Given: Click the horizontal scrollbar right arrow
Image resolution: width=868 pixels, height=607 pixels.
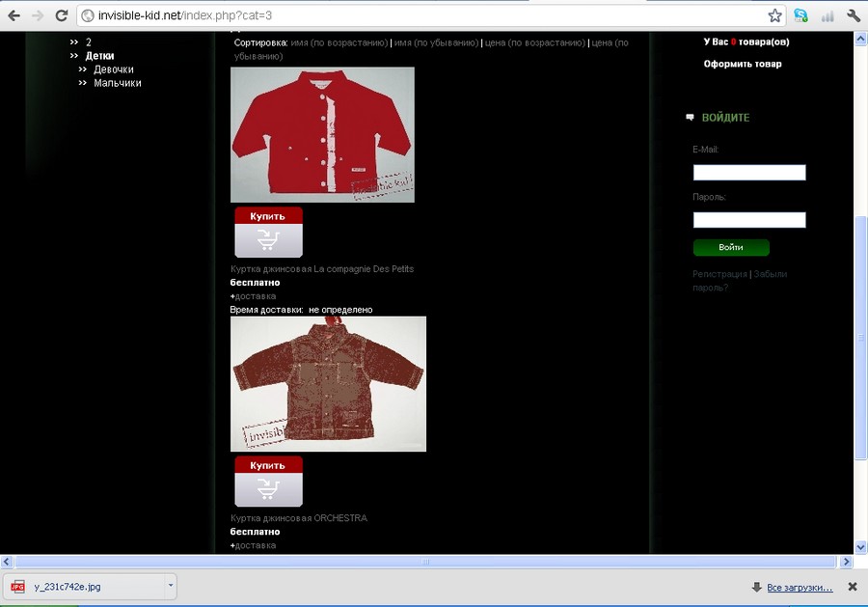Looking at the screenshot, I should 846,562.
